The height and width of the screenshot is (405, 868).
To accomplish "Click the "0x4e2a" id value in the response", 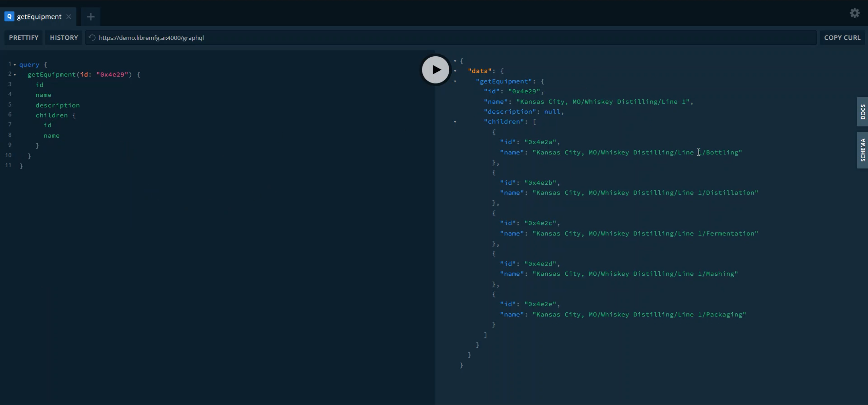I will [540, 142].
